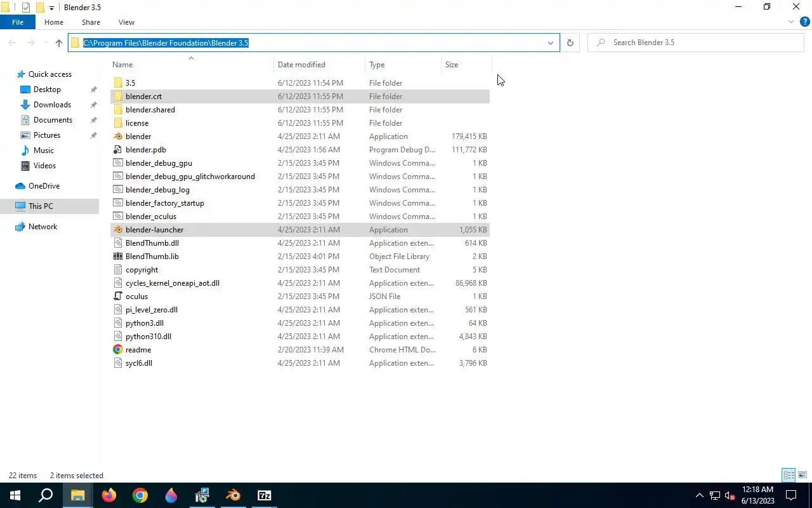Go to Downloads in navigation pane
The width and height of the screenshot is (812, 508).
click(52, 105)
